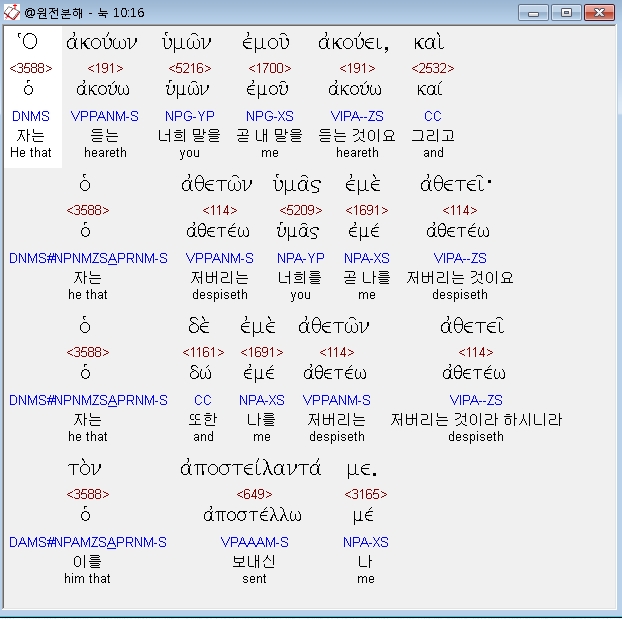Click Strong's number <1161>
The image size is (622, 619).
[x=203, y=352]
